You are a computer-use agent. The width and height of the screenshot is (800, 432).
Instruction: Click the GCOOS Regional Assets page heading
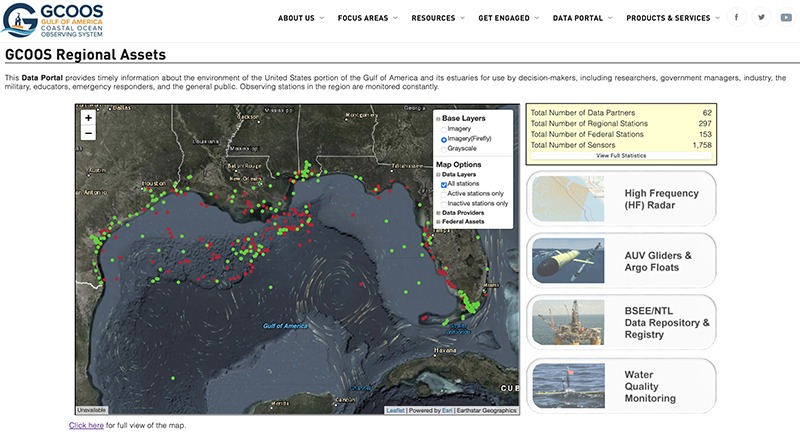pos(85,55)
